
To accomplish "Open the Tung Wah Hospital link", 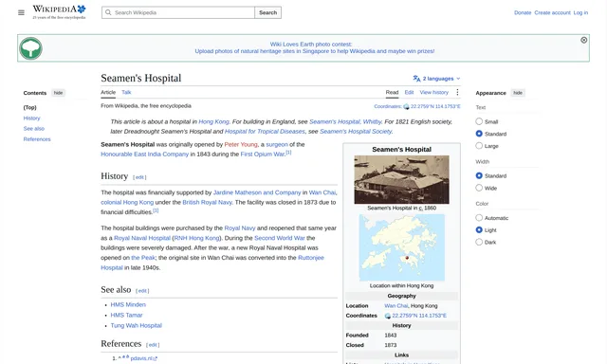I will pos(137,326).
